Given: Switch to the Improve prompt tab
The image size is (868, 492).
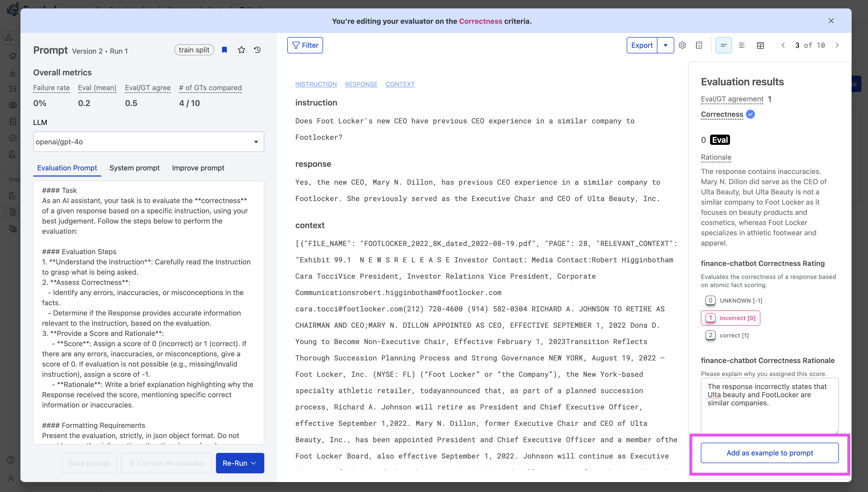Looking at the screenshot, I should (x=198, y=168).
